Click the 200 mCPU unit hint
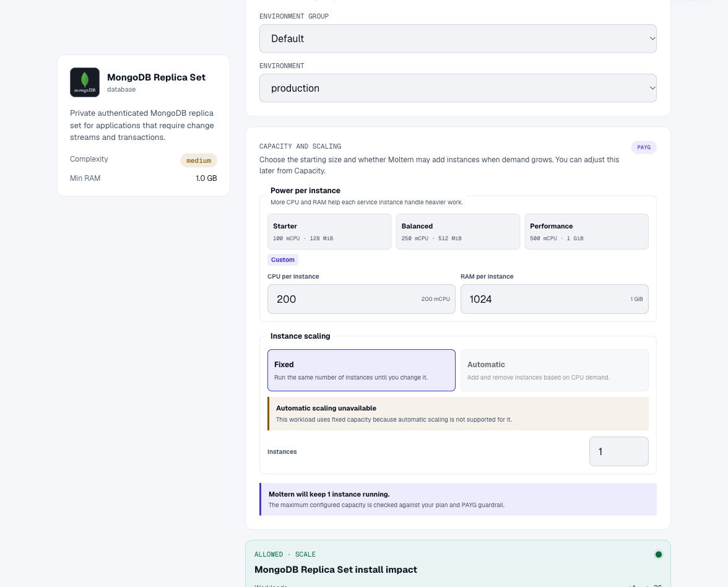728x587 pixels. coord(436,299)
